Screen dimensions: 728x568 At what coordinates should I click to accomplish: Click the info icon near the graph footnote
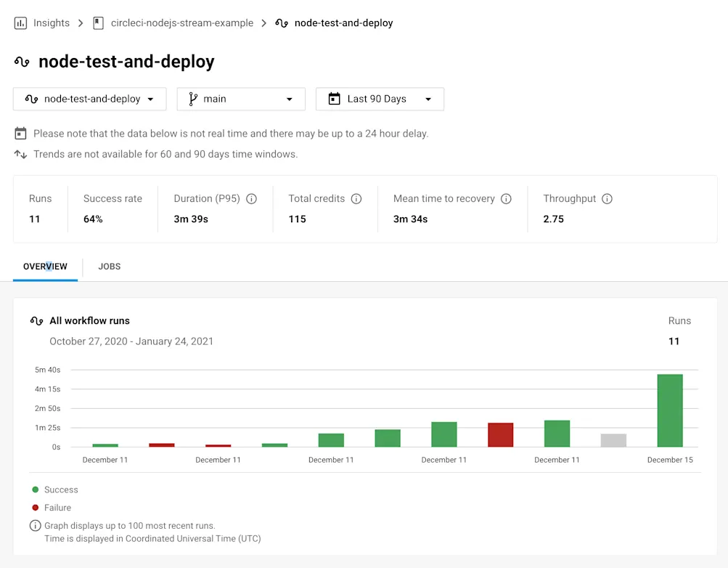pyautogui.click(x=34, y=525)
